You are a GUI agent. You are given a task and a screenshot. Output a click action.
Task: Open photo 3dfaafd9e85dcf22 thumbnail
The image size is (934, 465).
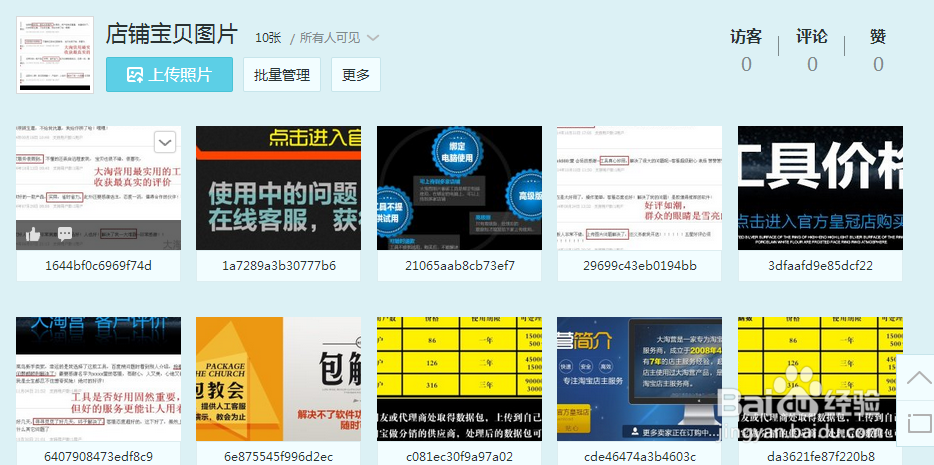click(820, 188)
